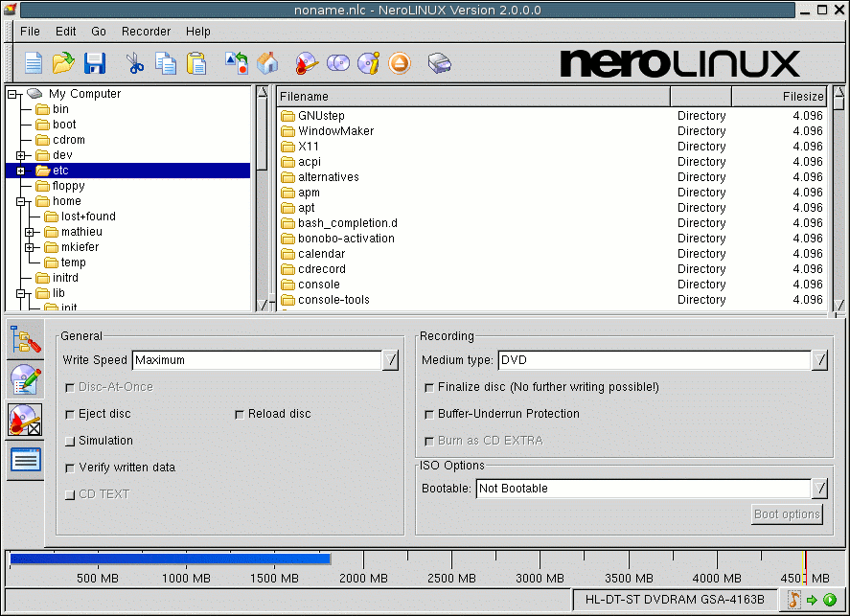Open the File menu
The width and height of the screenshot is (850, 616).
pos(30,32)
